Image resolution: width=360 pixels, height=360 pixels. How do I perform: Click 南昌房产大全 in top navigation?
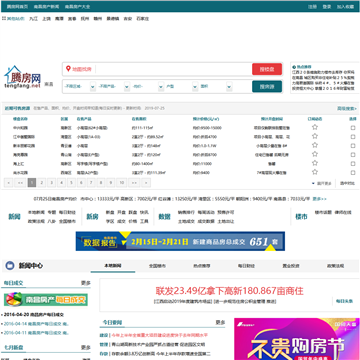77,7
